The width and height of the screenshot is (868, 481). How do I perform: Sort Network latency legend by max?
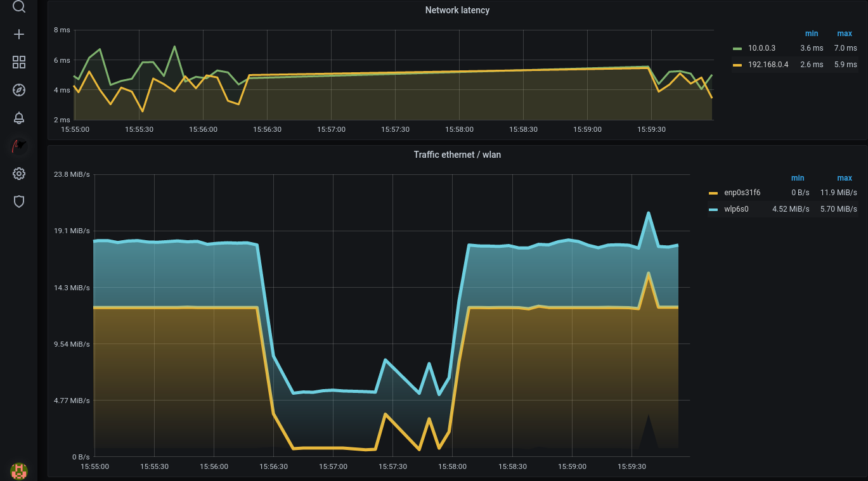click(844, 34)
